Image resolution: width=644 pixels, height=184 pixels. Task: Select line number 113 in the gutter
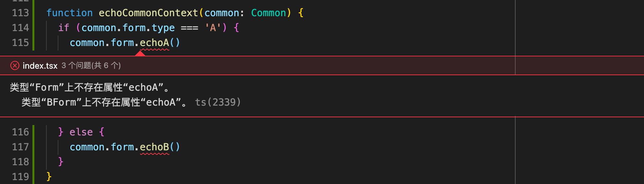pos(20,13)
